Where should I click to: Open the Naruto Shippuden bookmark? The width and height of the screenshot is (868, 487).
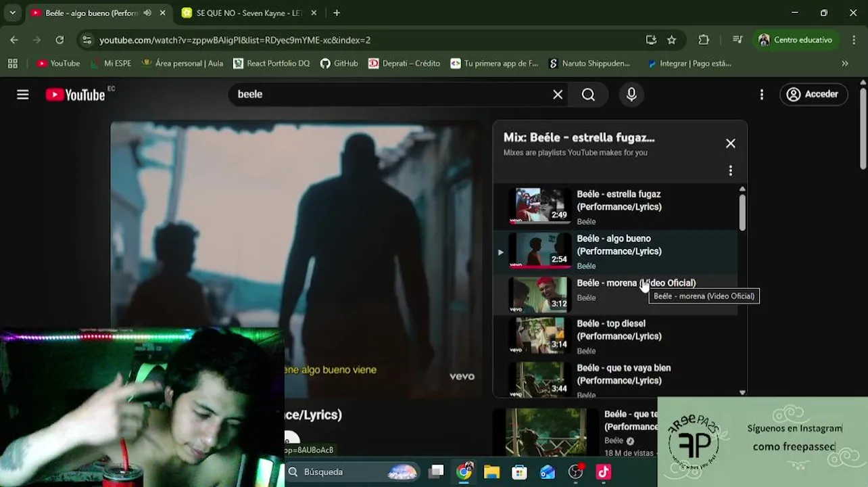589,63
